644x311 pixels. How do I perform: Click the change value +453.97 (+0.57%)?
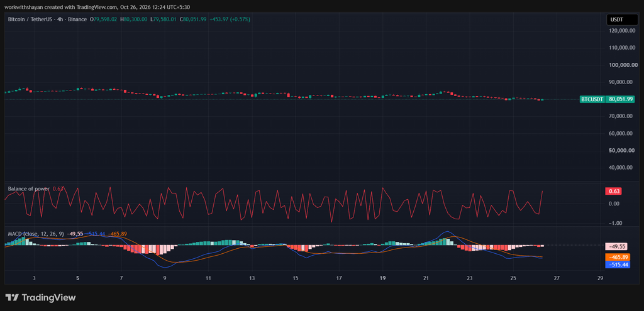(x=229, y=19)
